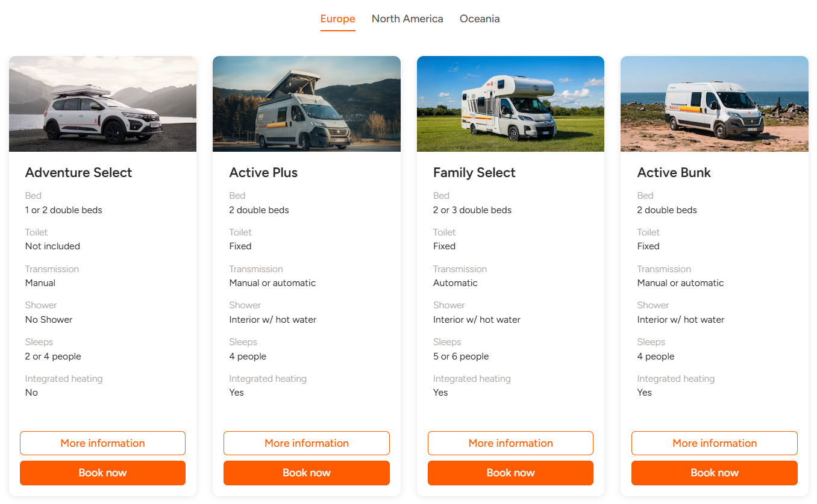The image size is (817, 504).
Task: Open the Active Plus van image
Action: [x=307, y=104]
